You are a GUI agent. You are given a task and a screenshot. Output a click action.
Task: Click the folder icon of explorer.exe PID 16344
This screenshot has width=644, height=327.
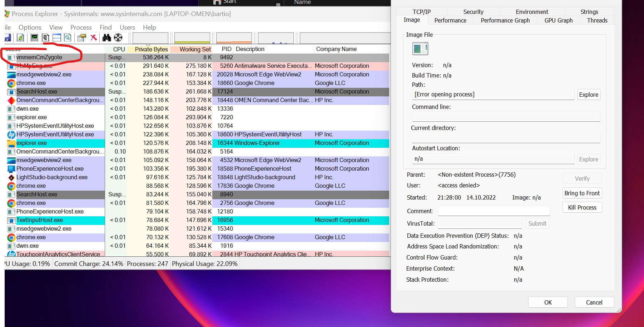coord(11,143)
